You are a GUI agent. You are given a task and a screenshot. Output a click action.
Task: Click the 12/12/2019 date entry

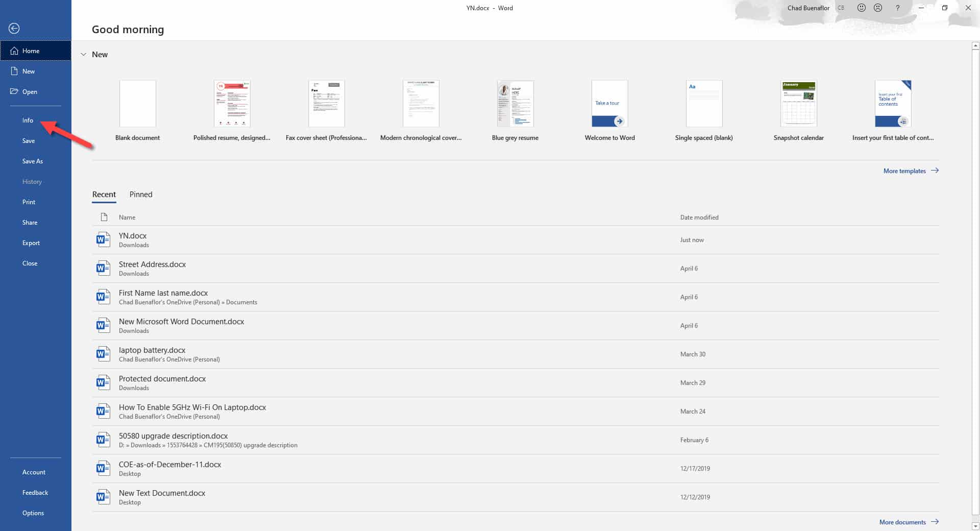(695, 497)
